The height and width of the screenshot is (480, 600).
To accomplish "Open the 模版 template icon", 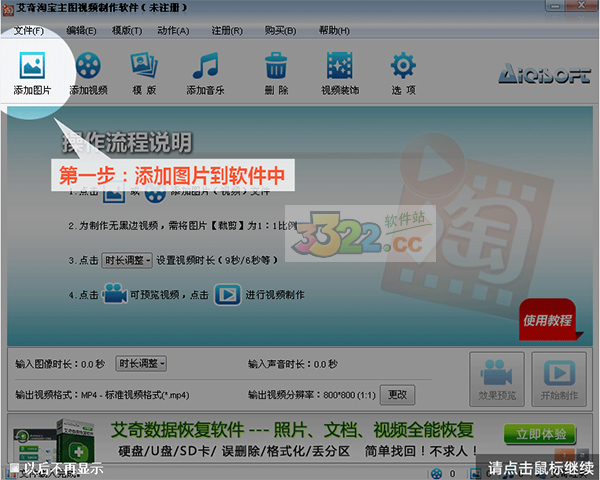I will (x=144, y=65).
